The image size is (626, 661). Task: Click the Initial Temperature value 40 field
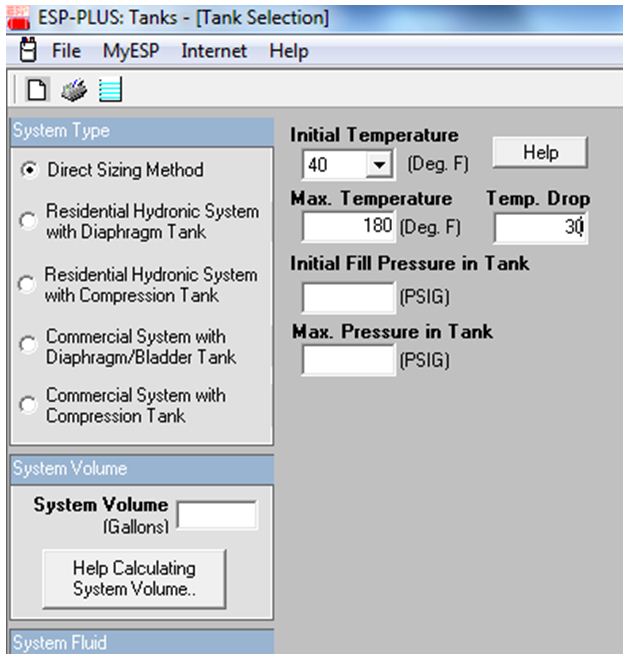click(x=335, y=164)
